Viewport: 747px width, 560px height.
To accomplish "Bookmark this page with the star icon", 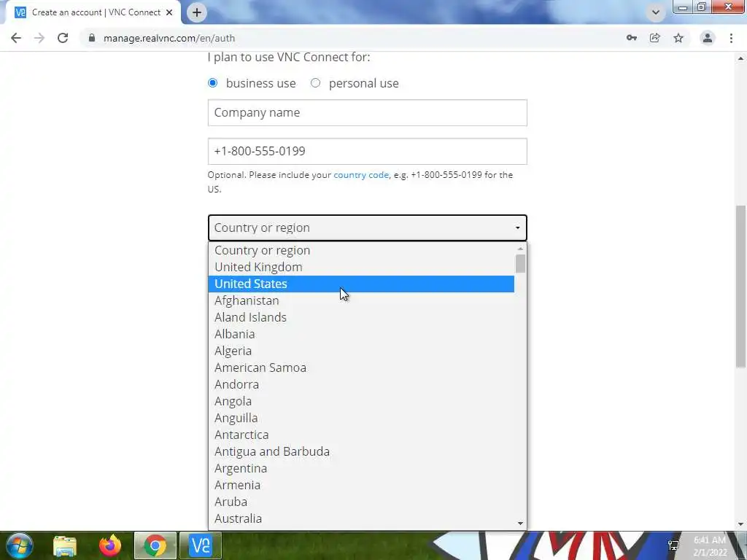I will point(678,38).
